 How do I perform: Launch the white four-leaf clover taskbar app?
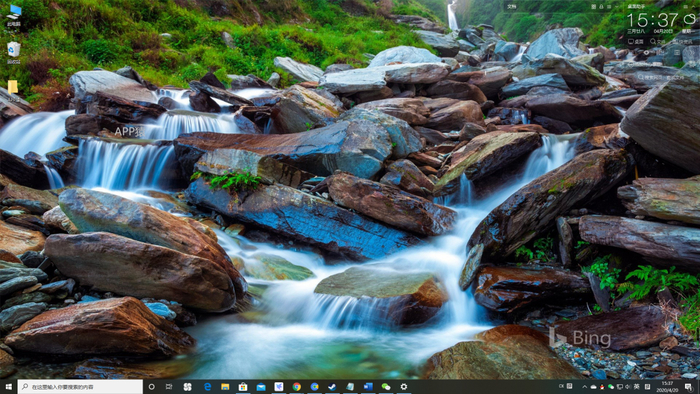[x=188, y=387]
